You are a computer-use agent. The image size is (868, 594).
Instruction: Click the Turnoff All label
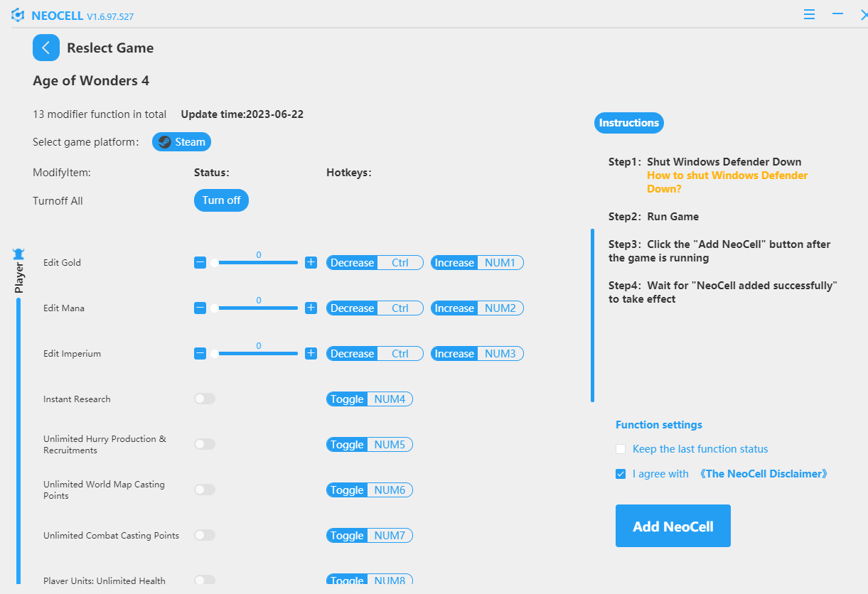(x=58, y=201)
